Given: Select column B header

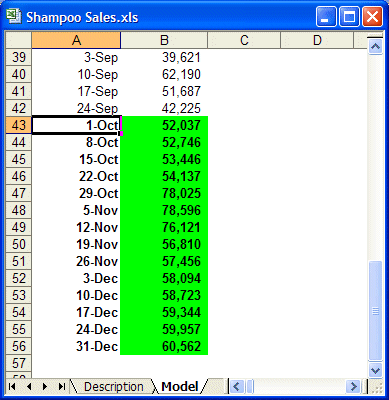Looking at the screenshot, I should click(164, 40).
